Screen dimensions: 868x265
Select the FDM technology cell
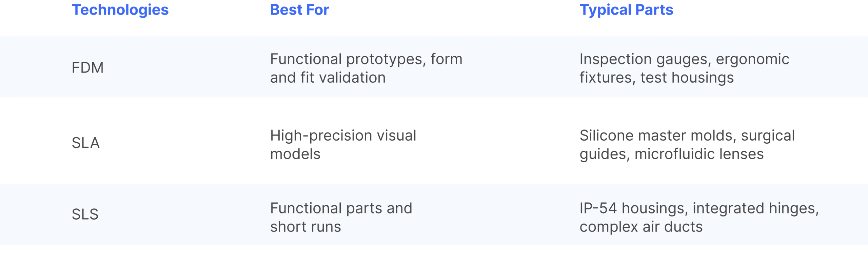click(x=87, y=68)
